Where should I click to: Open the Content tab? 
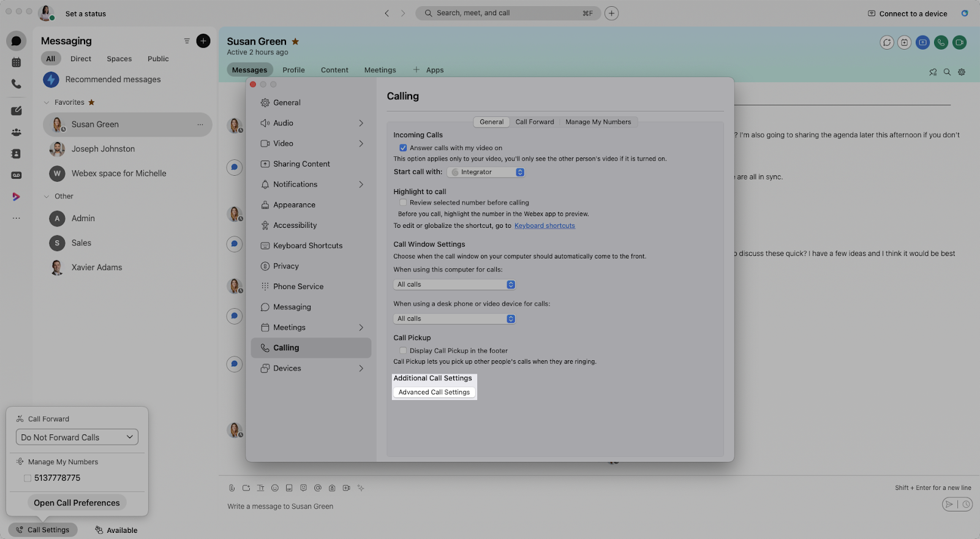334,70
